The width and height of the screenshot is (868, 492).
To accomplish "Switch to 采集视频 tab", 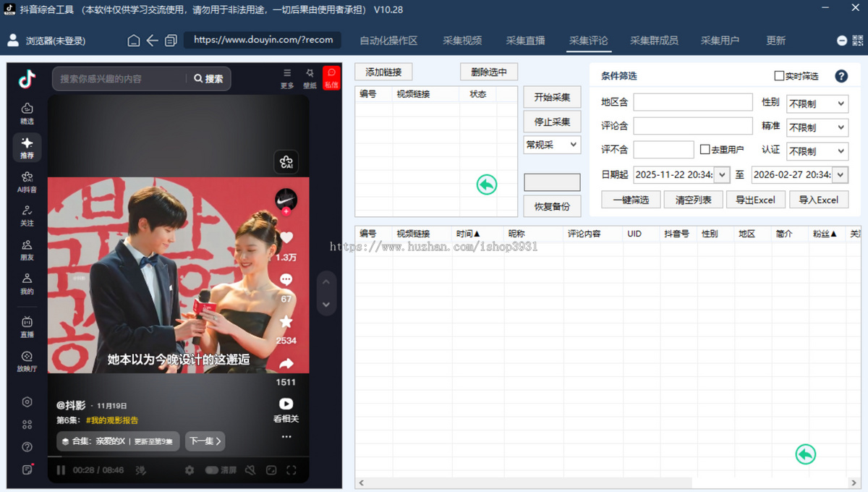I will (x=462, y=41).
